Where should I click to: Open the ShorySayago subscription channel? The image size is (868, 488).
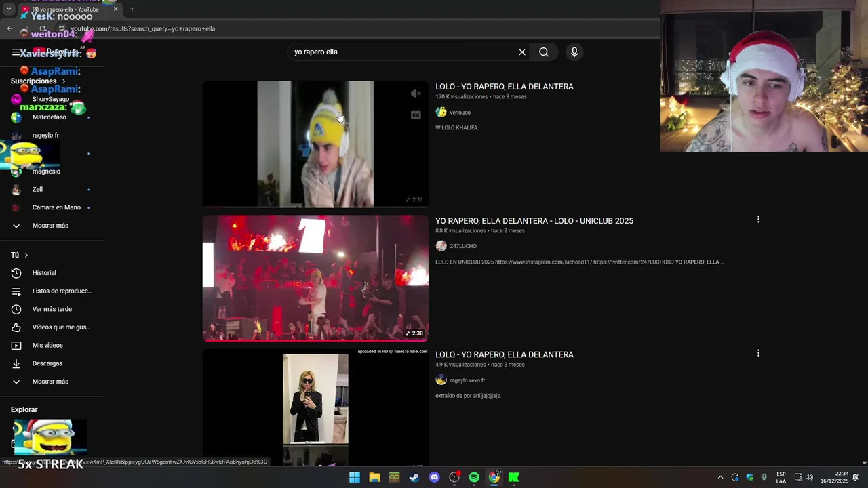pyautogui.click(x=52, y=99)
